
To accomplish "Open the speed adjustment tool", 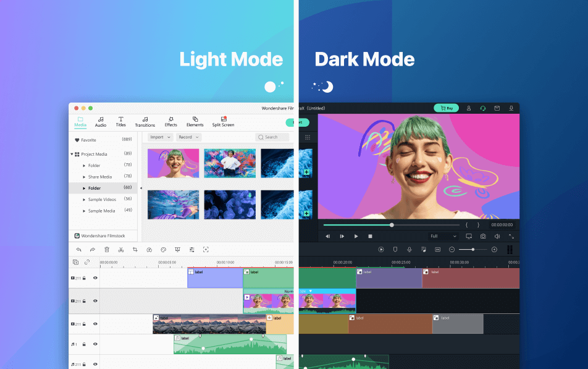I will (149, 250).
